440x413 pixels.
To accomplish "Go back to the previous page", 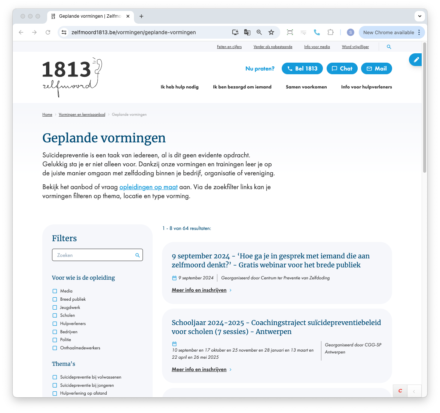I will click(21, 32).
